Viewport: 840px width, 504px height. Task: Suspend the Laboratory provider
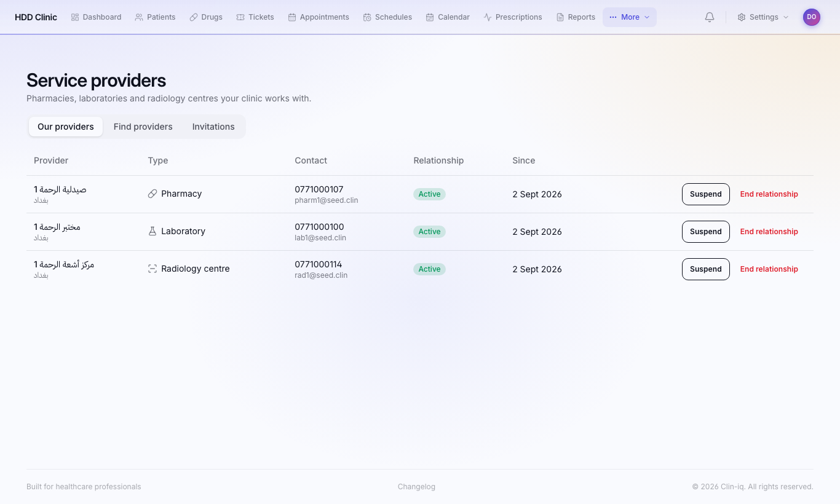(706, 232)
